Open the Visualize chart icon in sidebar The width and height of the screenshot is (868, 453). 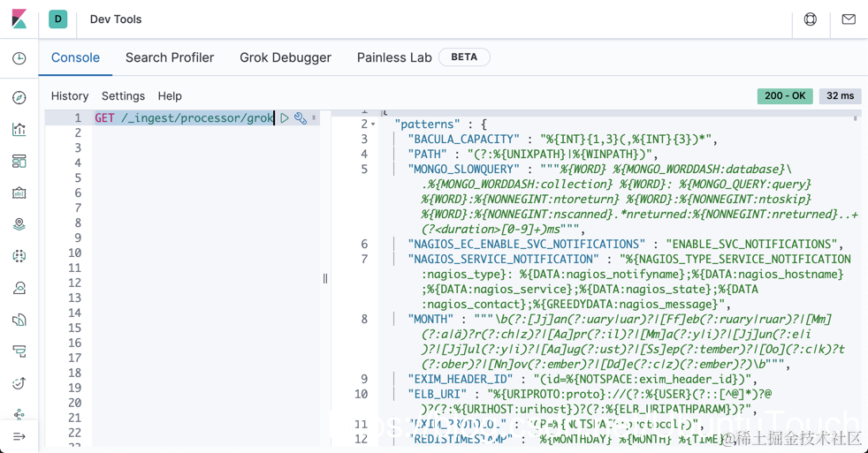pos(19,130)
